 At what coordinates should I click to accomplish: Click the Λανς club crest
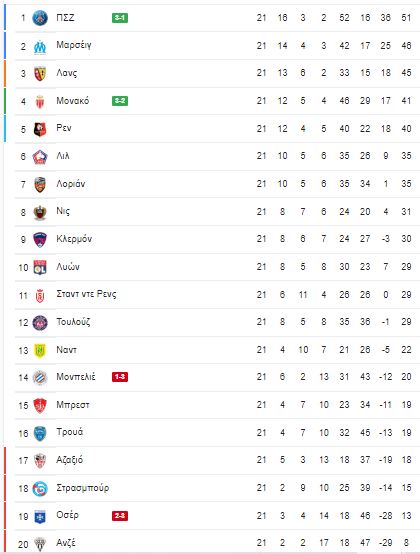[x=40, y=74]
